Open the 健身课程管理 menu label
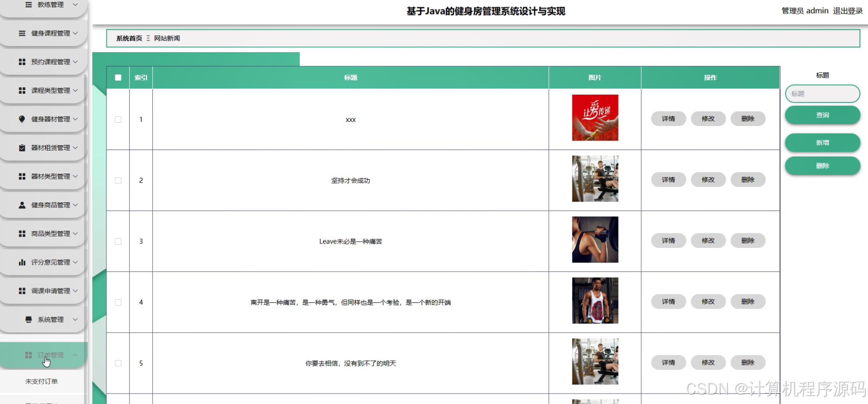868x404 pixels. (x=51, y=33)
